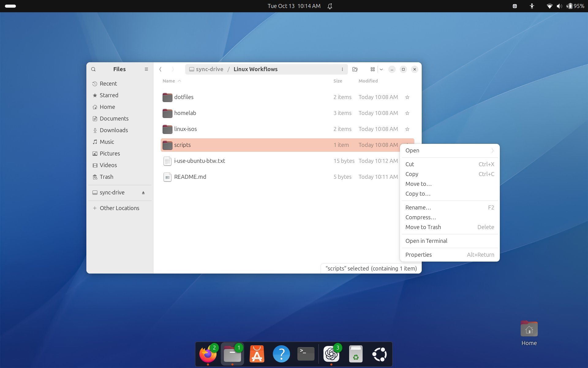The image size is (588, 368).
Task: Open the Wi-Fi indicator in the top bar
Action: [x=550, y=6]
